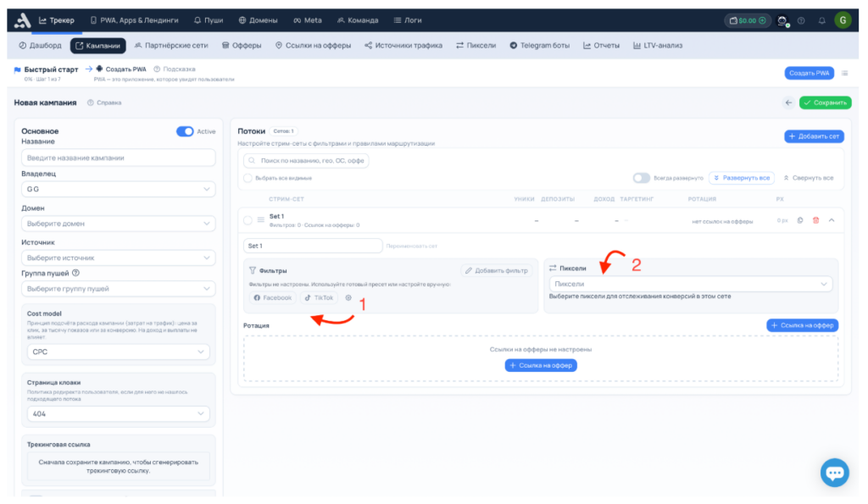This screenshot has width=868, height=504.
Task: Open the Офферы tab
Action: coord(242,46)
